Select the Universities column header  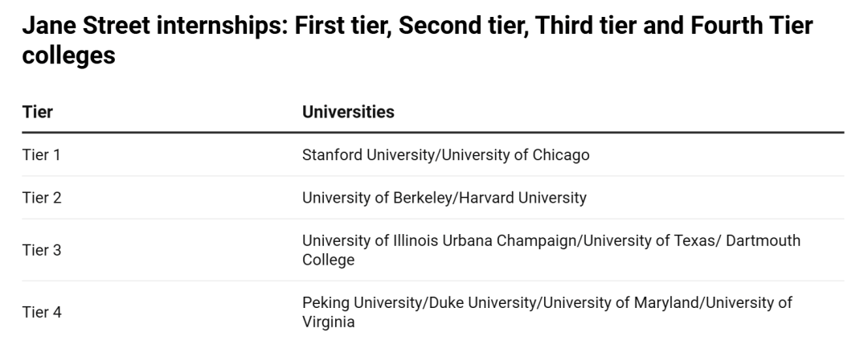point(348,112)
